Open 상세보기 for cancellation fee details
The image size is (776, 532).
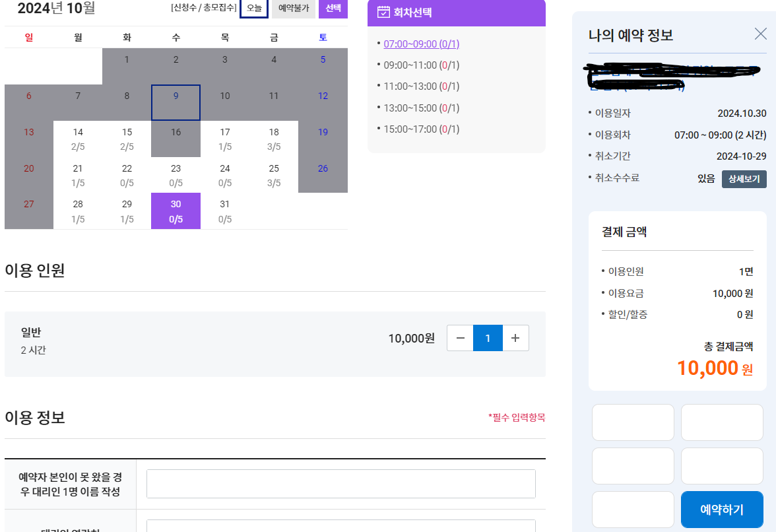pyautogui.click(x=744, y=179)
